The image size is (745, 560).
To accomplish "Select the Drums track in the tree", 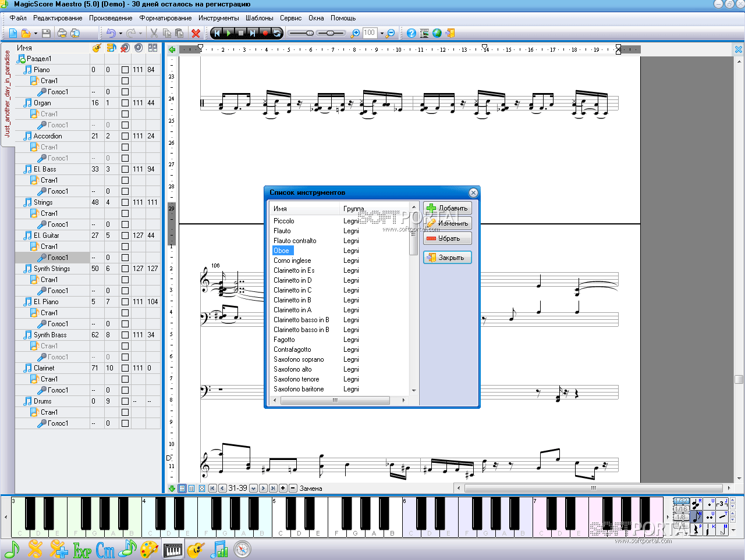I will (x=42, y=401).
